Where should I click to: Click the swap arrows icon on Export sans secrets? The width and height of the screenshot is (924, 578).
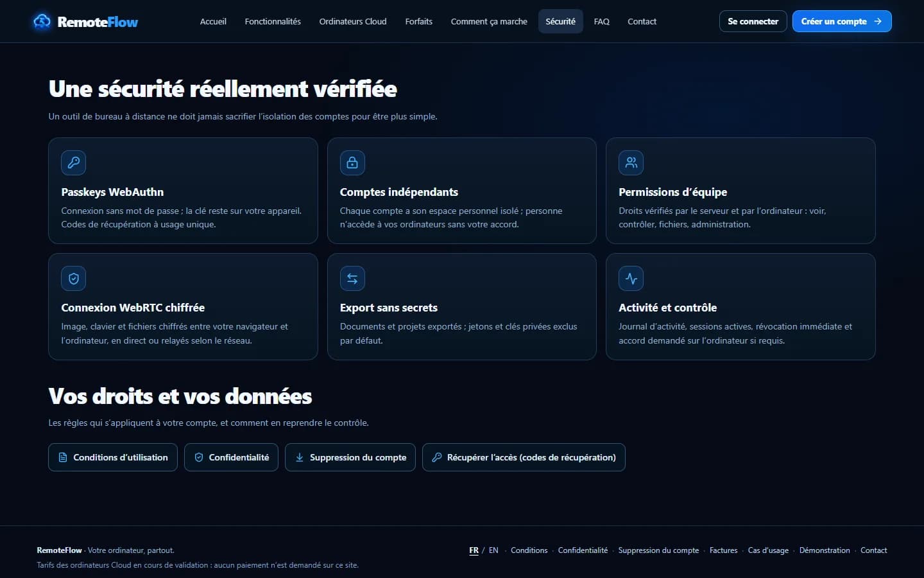click(x=352, y=278)
